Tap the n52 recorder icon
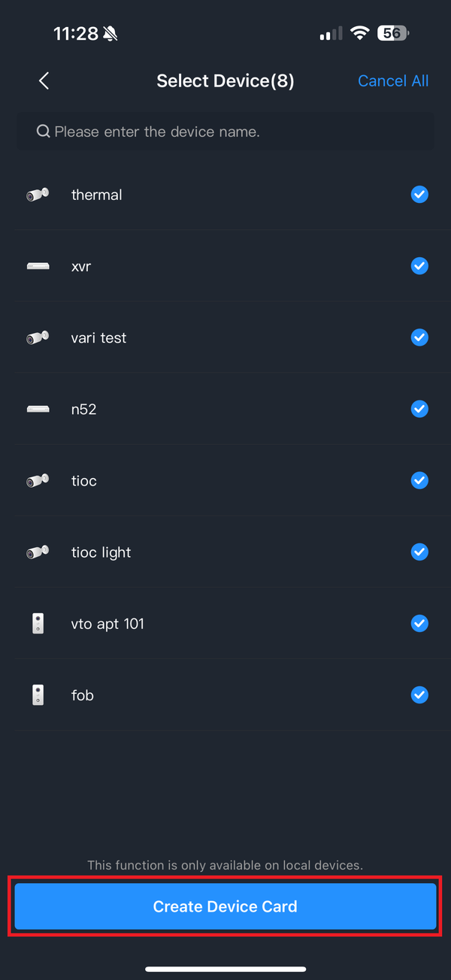The height and width of the screenshot is (980, 451). tap(38, 409)
